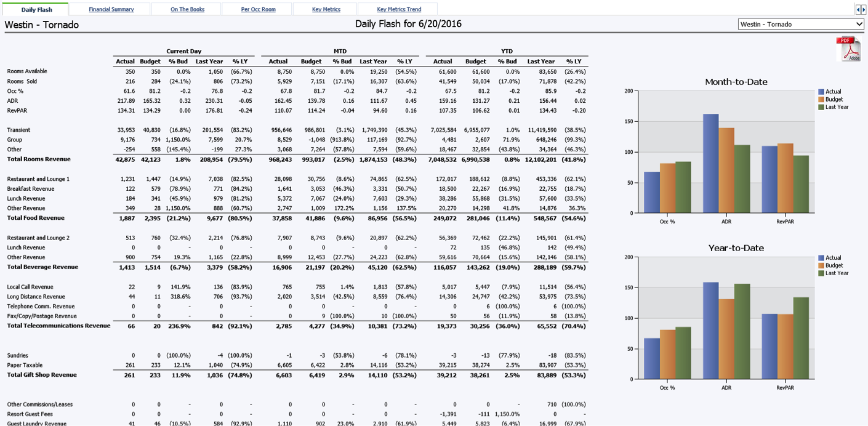Export the report with the PDF icon

[x=848, y=49]
